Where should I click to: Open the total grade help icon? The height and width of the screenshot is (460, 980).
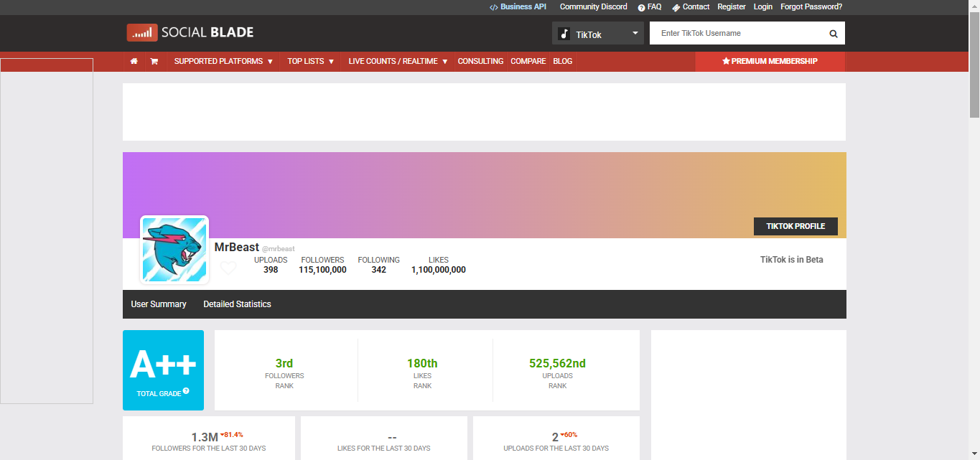pyautogui.click(x=186, y=391)
